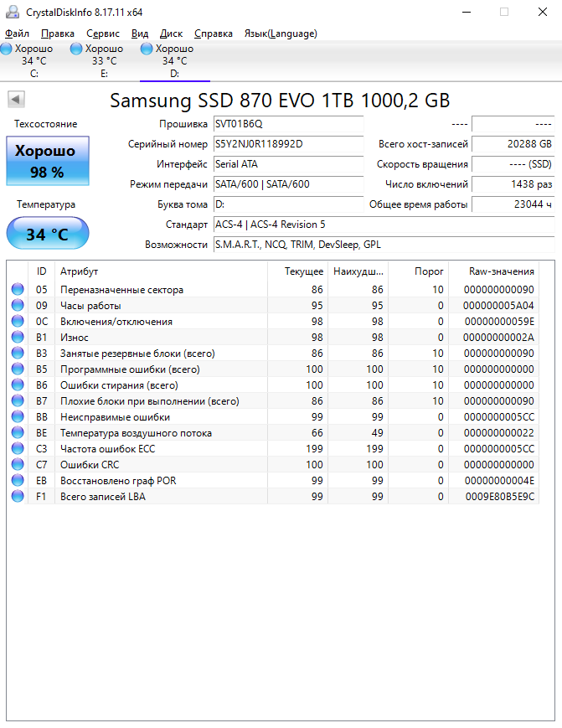Click the Прошивка firmware field

point(287,124)
